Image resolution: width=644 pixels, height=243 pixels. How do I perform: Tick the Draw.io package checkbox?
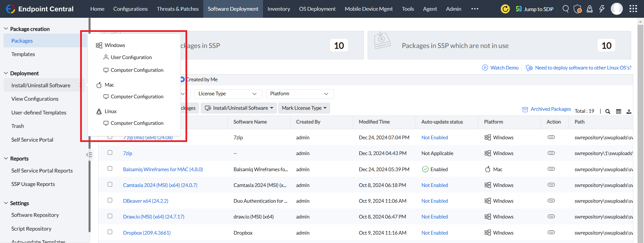[110, 216]
